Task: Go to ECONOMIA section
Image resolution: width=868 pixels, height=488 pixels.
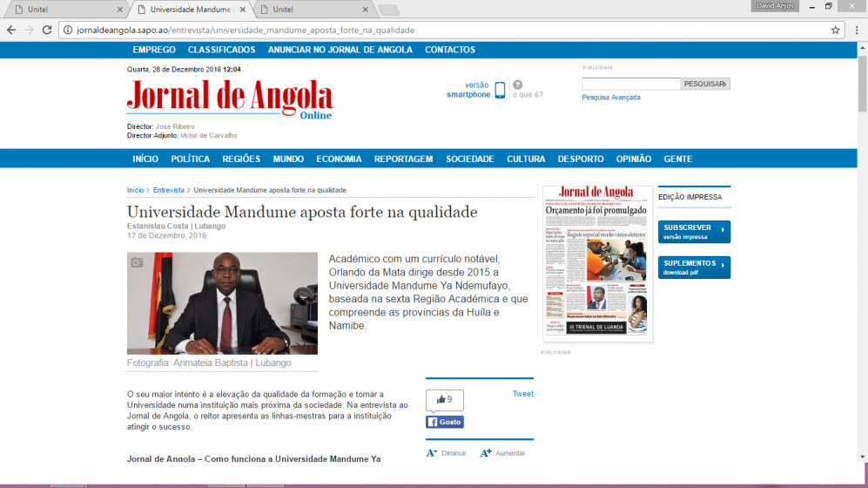Action: (x=339, y=159)
